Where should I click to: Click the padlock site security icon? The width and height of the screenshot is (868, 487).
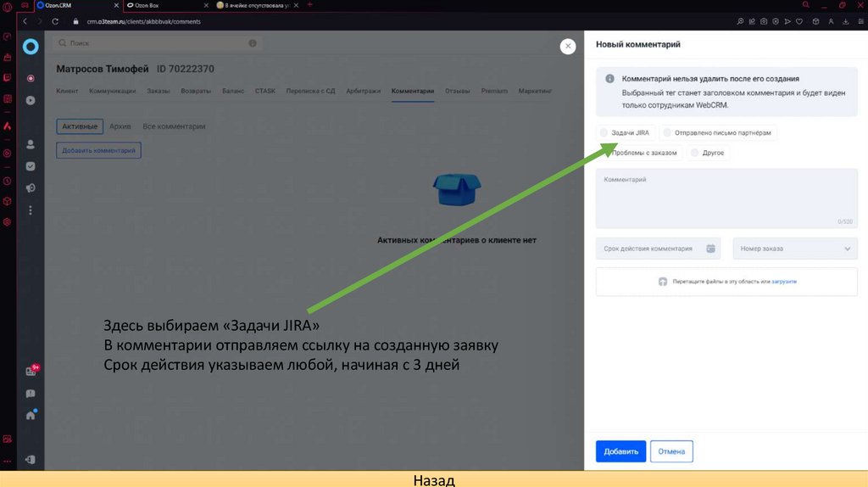click(75, 21)
